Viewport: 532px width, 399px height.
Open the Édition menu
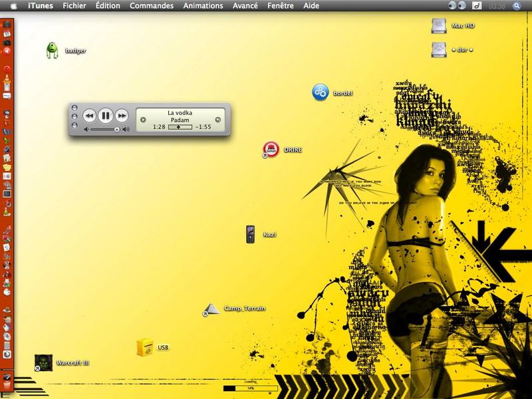108,6
